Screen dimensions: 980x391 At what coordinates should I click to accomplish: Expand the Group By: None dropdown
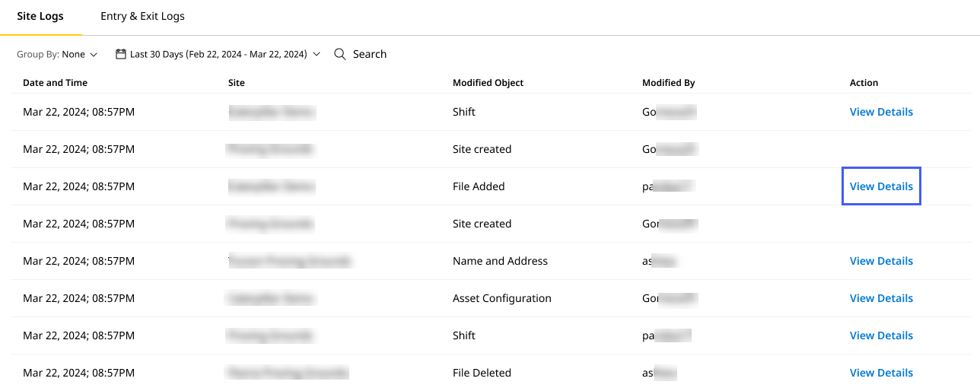58,54
